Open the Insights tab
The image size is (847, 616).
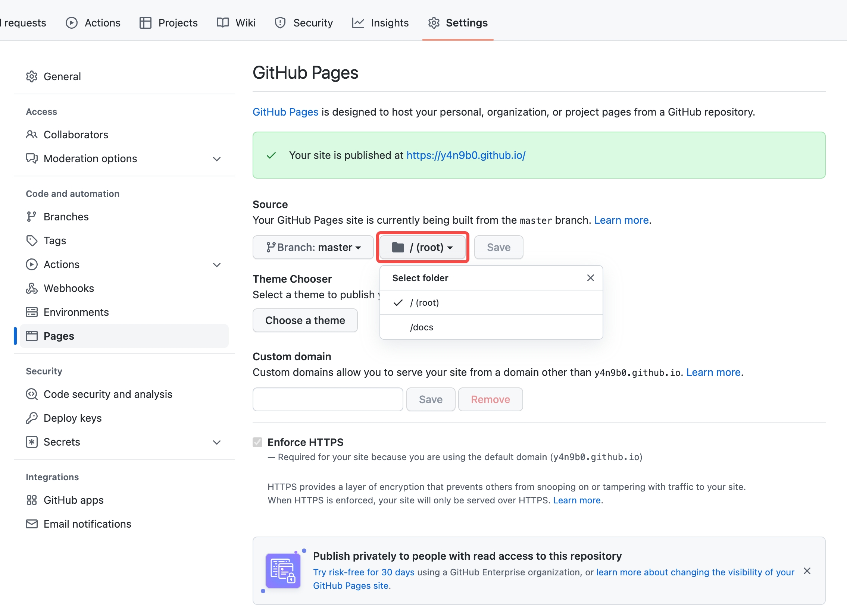tap(381, 23)
